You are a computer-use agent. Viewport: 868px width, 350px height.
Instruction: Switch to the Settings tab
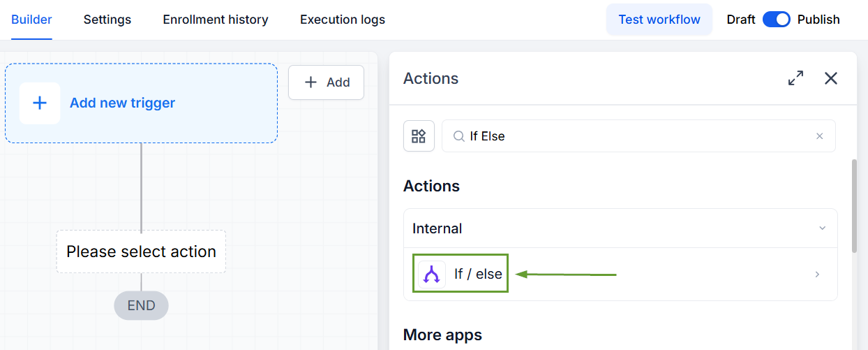click(107, 20)
